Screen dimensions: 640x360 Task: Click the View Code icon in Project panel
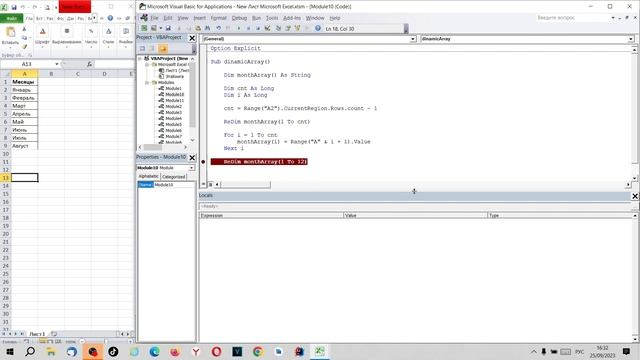point(142,49)
